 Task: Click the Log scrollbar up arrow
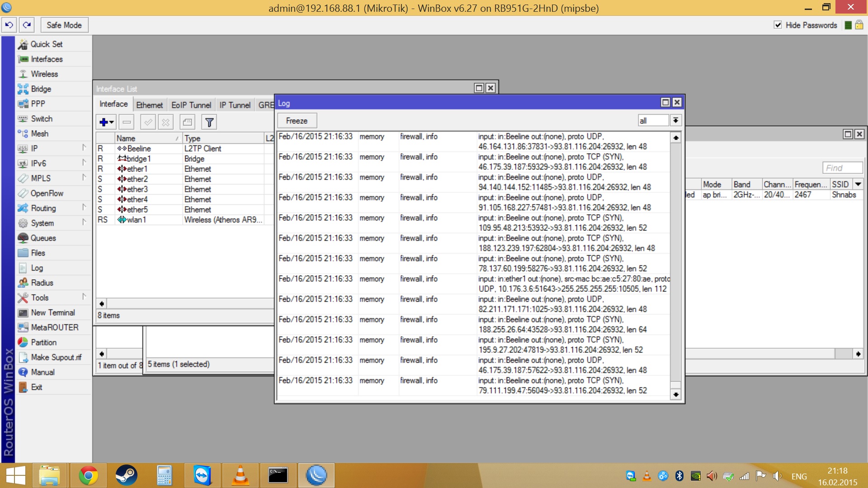pos(675,138)
